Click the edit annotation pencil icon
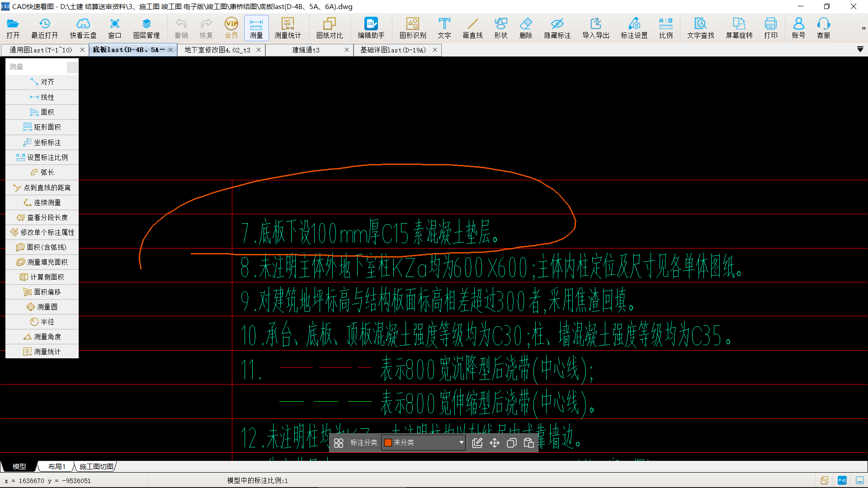 point(477,443)
